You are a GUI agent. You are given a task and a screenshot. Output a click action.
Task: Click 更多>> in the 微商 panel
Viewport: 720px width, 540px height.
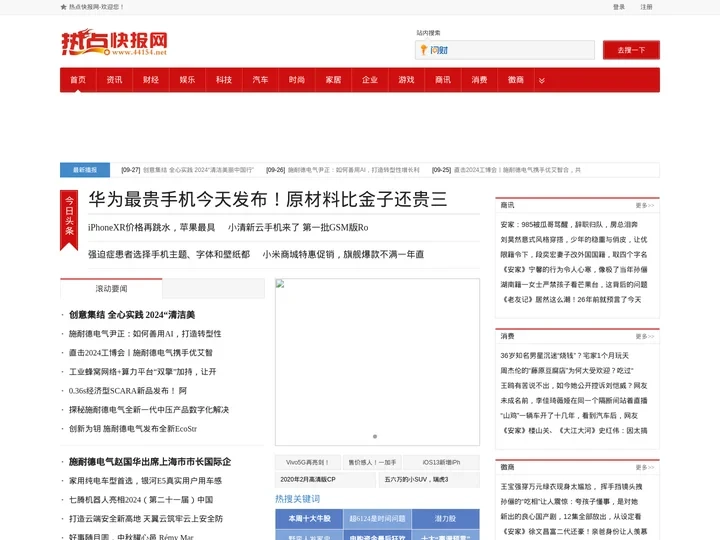645,467
